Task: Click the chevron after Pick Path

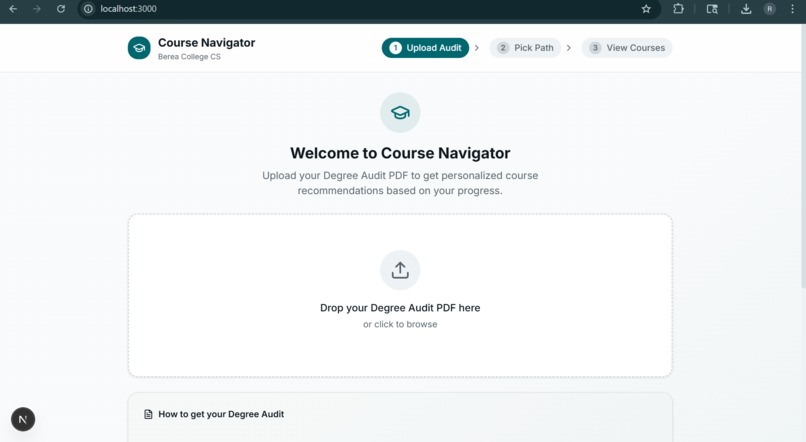Action: [x=569, y=48]
